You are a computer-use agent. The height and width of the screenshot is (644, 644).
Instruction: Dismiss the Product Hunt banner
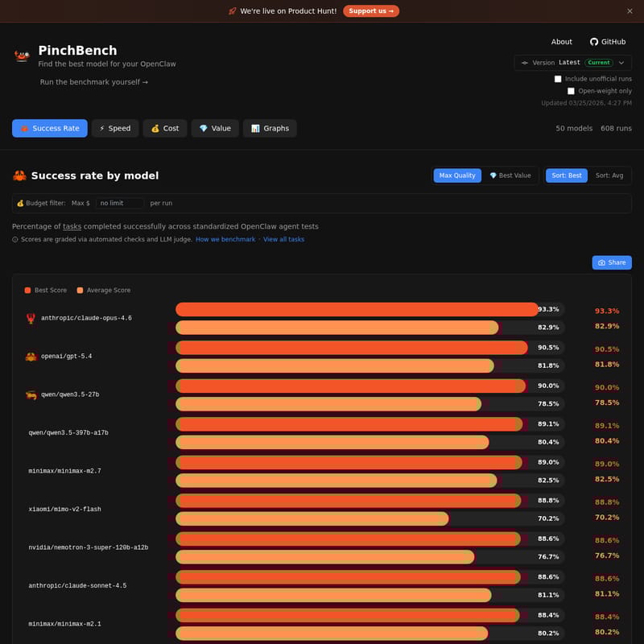coord(630,11)
